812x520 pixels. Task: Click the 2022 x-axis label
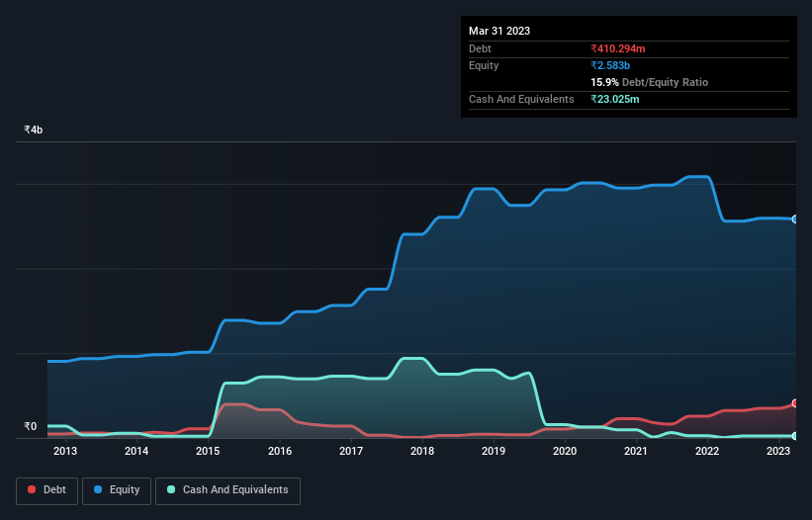707,451
